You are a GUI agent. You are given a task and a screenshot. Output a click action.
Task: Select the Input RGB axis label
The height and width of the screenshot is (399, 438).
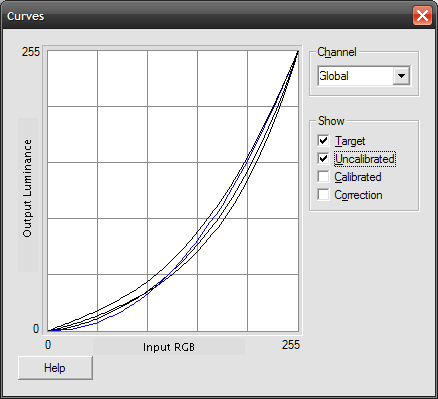point(169,347)
